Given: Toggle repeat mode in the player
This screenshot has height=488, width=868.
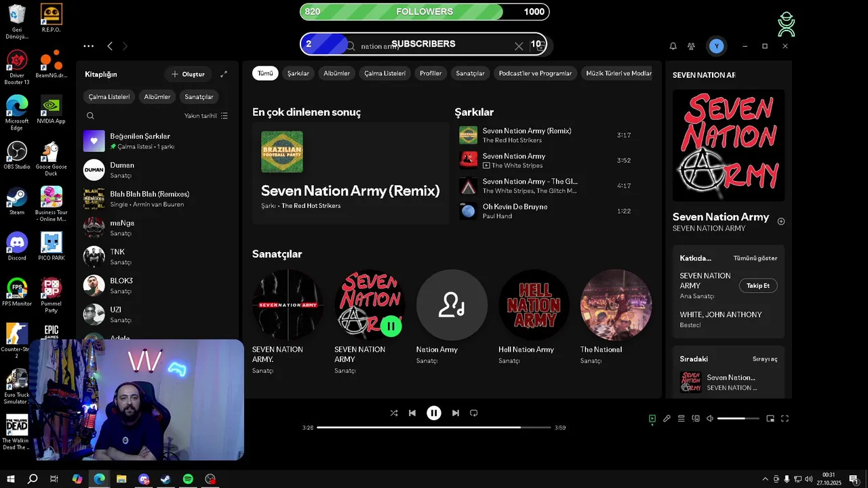Looking at the screenshot, I should [474, 413].
